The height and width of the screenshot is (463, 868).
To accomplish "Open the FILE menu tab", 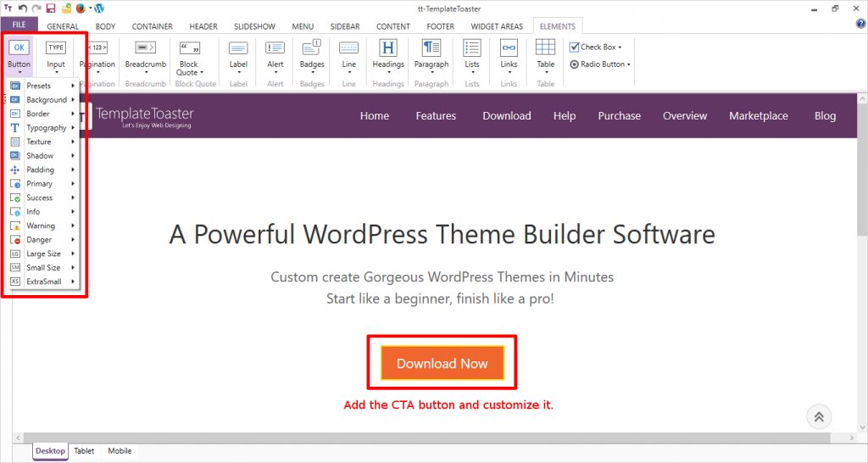I will click(x=19, y=25).
